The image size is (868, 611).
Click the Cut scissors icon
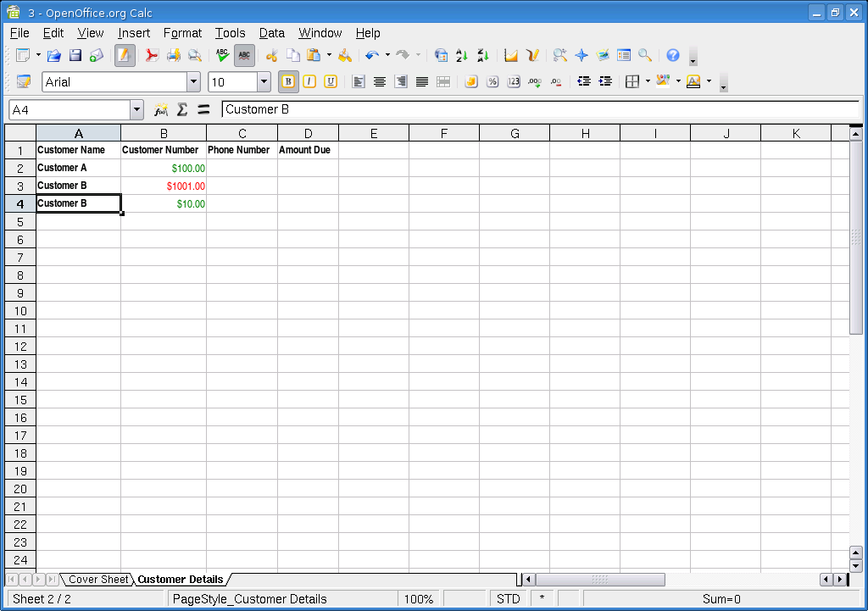pyautogui.click(x=271, y=56)
